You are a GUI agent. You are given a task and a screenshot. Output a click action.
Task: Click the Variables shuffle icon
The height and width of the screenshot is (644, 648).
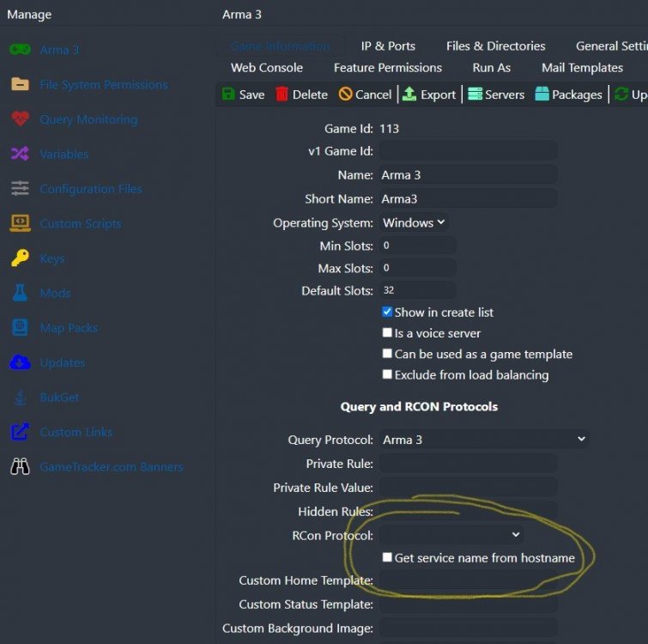20,155
